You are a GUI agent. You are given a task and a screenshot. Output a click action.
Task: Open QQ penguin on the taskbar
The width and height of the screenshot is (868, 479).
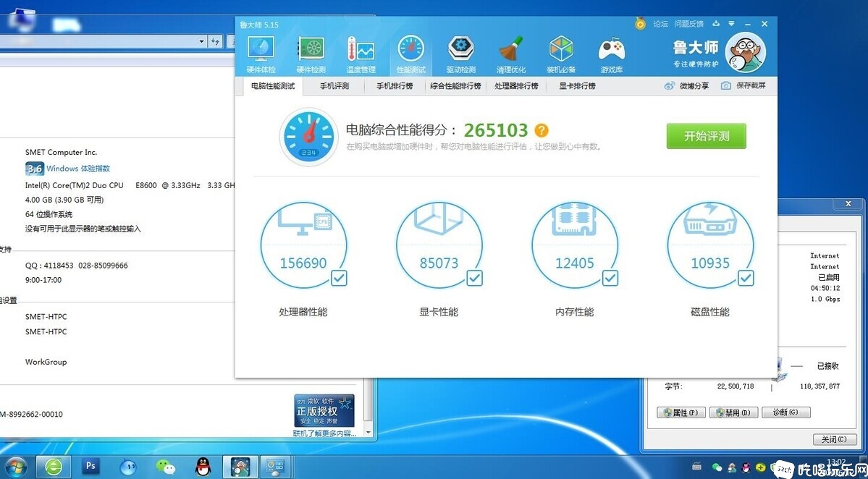(203, 467)
